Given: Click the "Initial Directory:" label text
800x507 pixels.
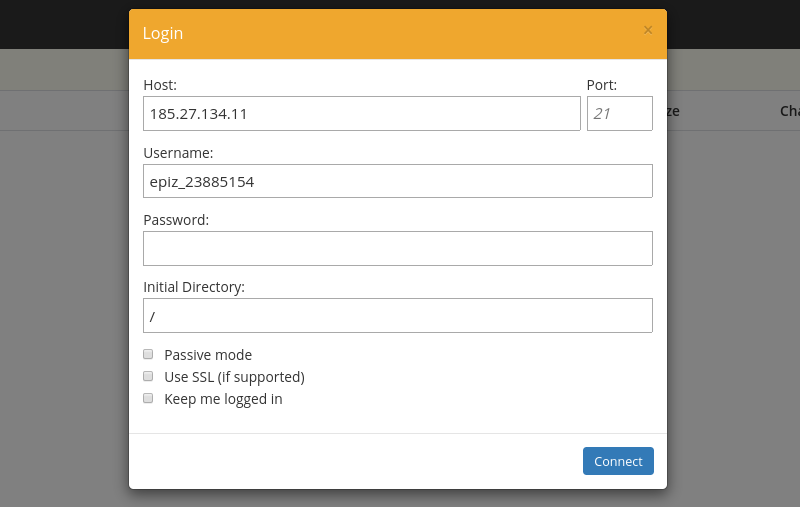Looking at the screenshot, I should pos(194,287).
